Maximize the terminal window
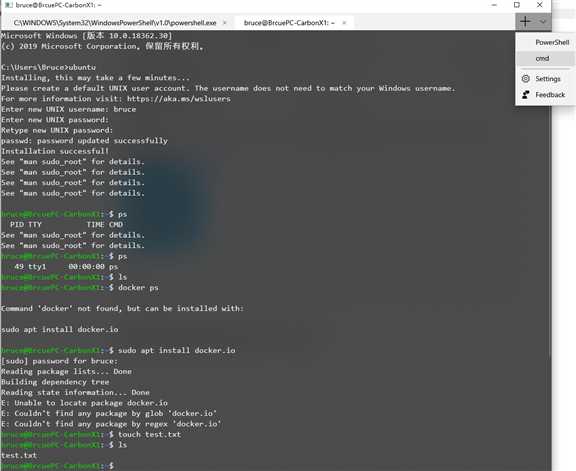 pos(517,5)
